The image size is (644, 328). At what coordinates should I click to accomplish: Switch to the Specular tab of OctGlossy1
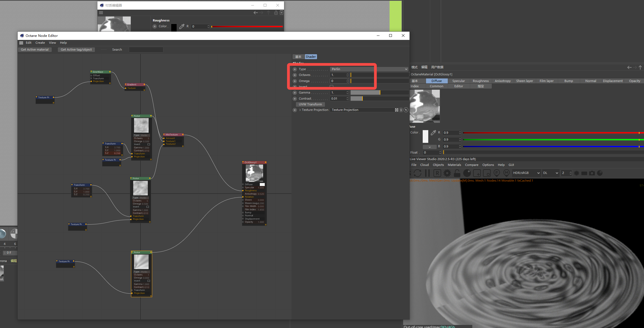pyautogui.click(x=459, y=81)
